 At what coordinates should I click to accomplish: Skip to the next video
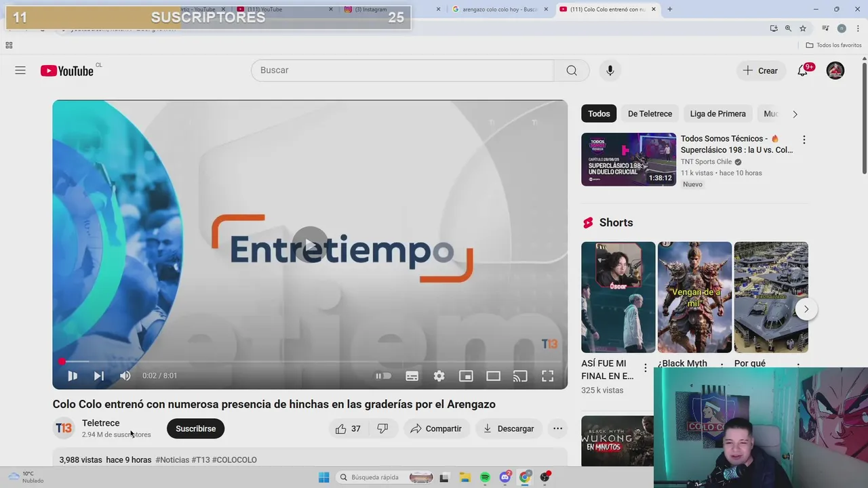pyautogui.click(x=99, y=375)
